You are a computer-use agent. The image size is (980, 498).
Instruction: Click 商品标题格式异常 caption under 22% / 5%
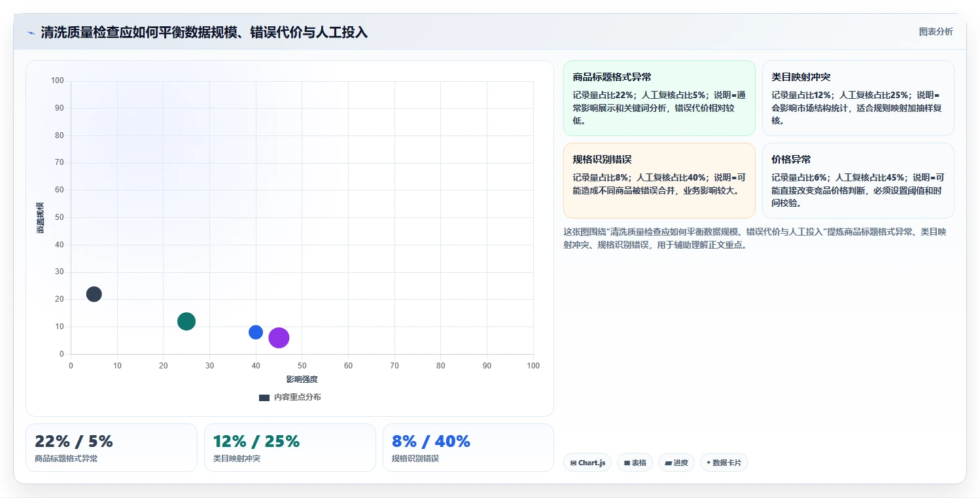pos(66,459)
